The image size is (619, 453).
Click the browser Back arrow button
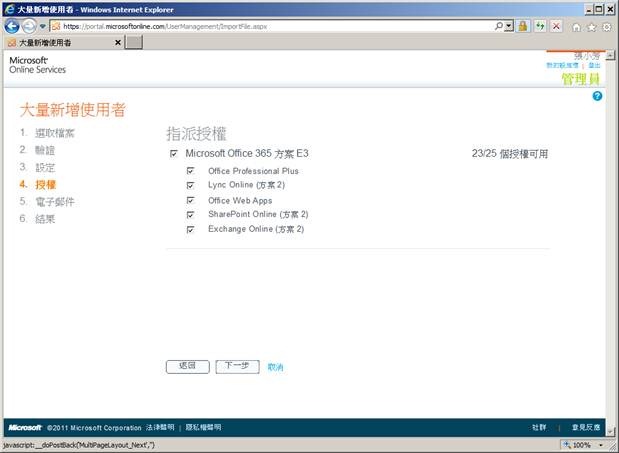pyautogui.click(x=11, y=26)
